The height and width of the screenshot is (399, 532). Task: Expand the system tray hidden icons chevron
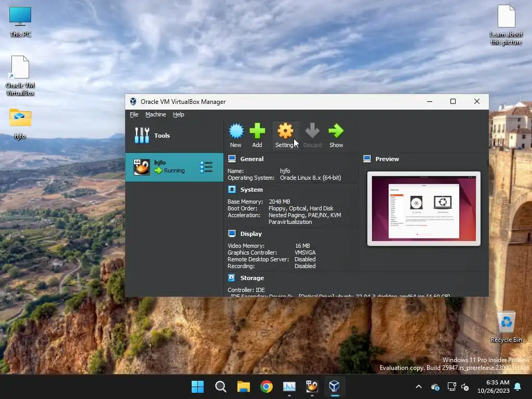click(419, 387)
